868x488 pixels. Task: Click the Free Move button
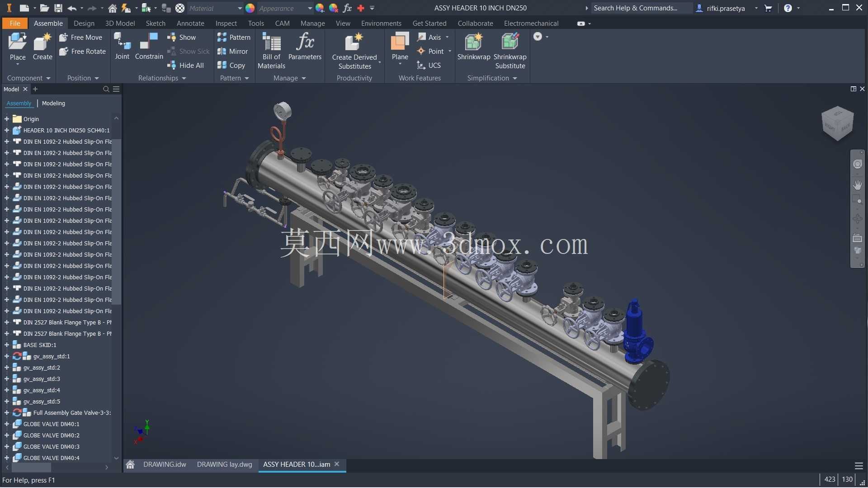point(81,38)
